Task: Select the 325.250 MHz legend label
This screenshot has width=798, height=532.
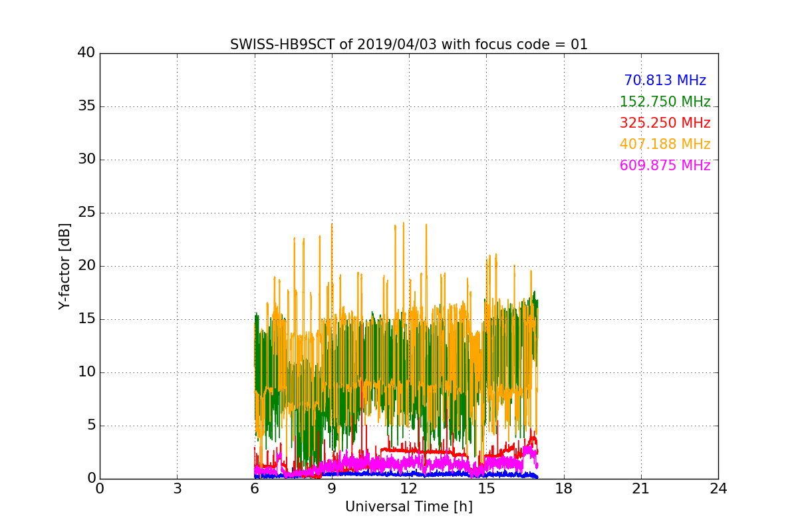Action: [665, 123]
